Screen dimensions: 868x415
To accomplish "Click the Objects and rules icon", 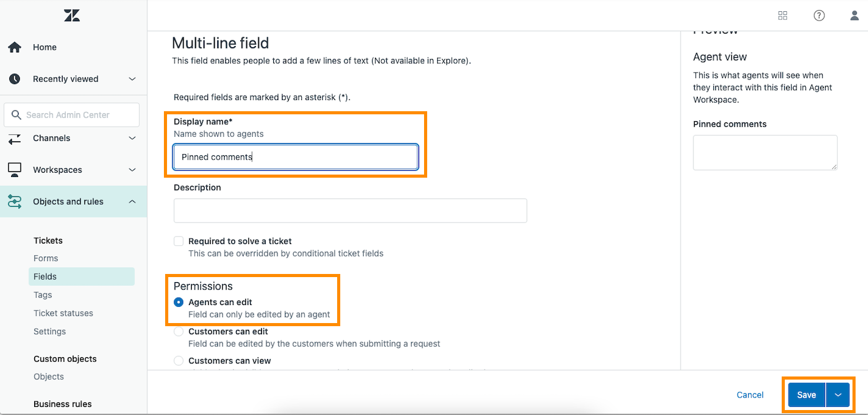I will coord(14,201).
